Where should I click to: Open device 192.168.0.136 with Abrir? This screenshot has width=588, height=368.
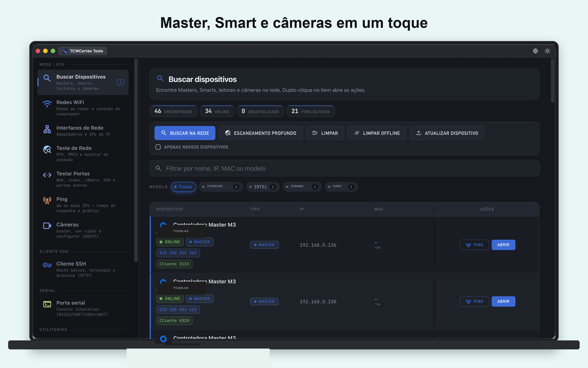pos(503,245)
